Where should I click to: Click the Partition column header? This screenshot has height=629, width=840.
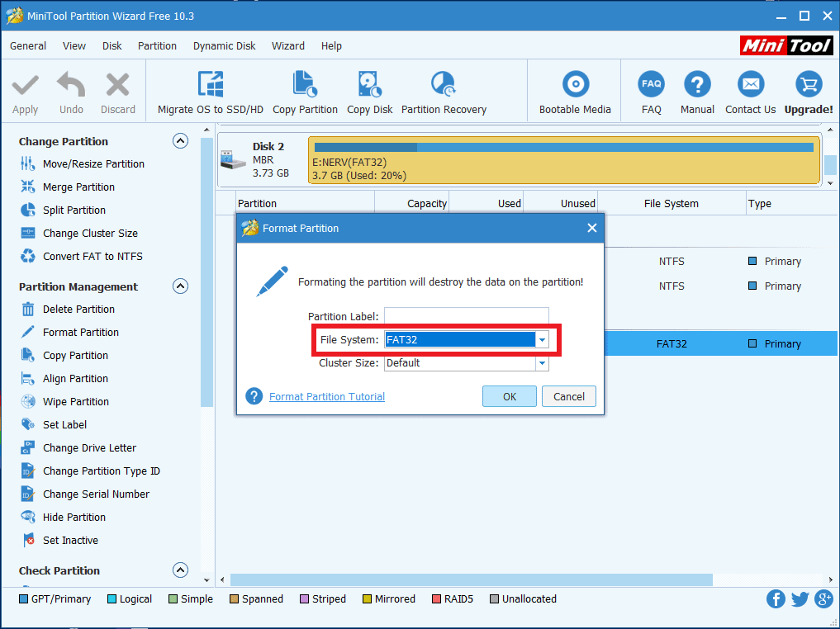(x=306, y=203)
